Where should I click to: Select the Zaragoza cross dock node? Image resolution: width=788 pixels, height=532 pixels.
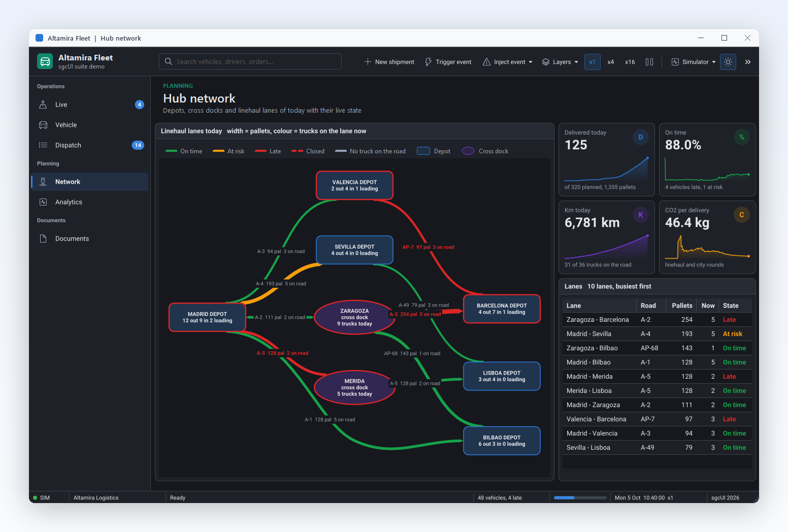click(354, 317)
